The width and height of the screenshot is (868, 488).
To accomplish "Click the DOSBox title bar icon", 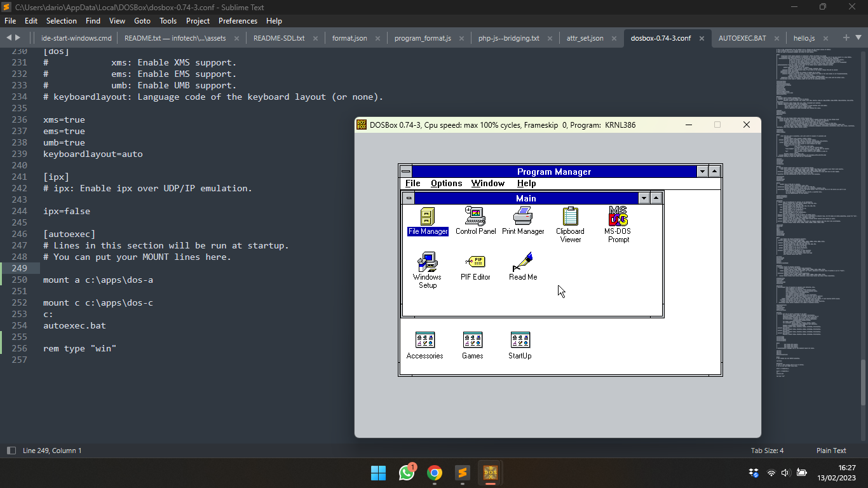I will pyautogui.click(x=362, y=125).
